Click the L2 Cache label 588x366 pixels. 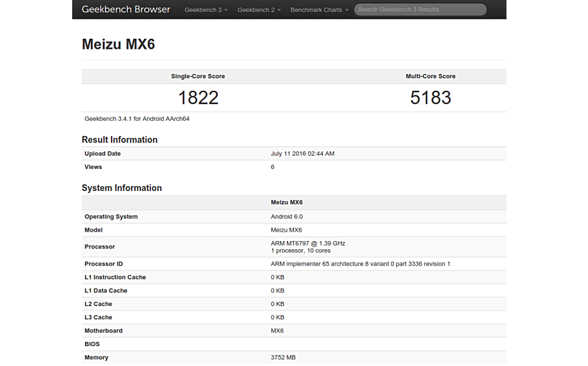coord(98,304)
